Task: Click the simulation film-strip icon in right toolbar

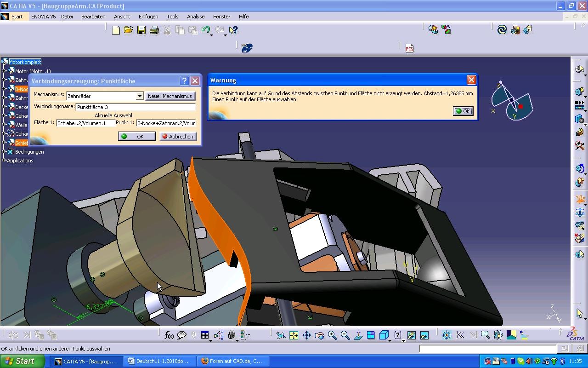Action: click(x=580, y=106)
